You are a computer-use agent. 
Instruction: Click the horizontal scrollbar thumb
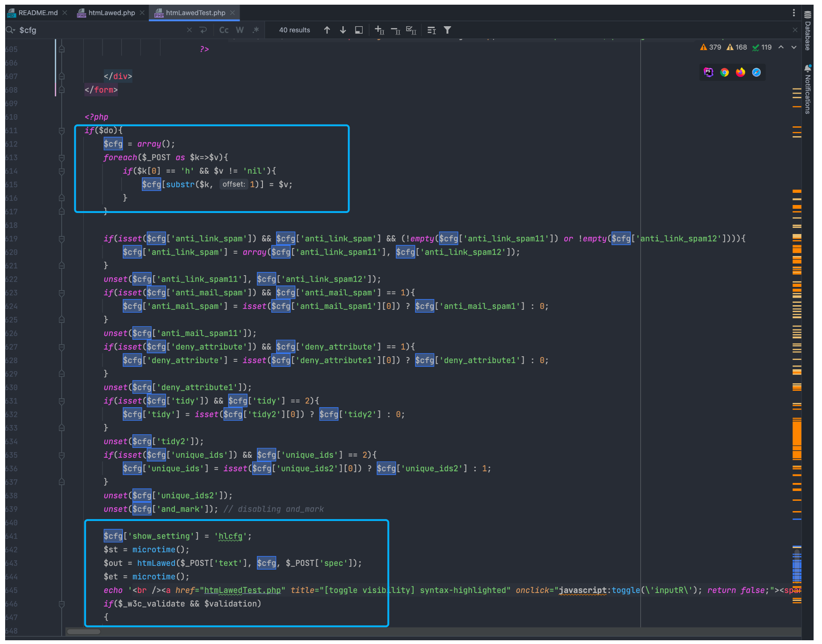tap(84, 631)
